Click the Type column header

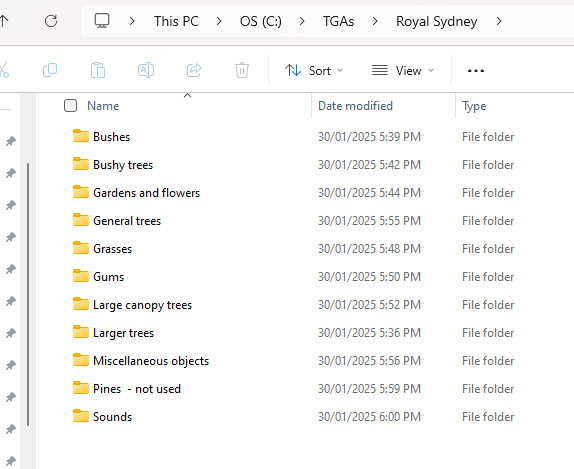pyautogui.click(x=474, y=106)
